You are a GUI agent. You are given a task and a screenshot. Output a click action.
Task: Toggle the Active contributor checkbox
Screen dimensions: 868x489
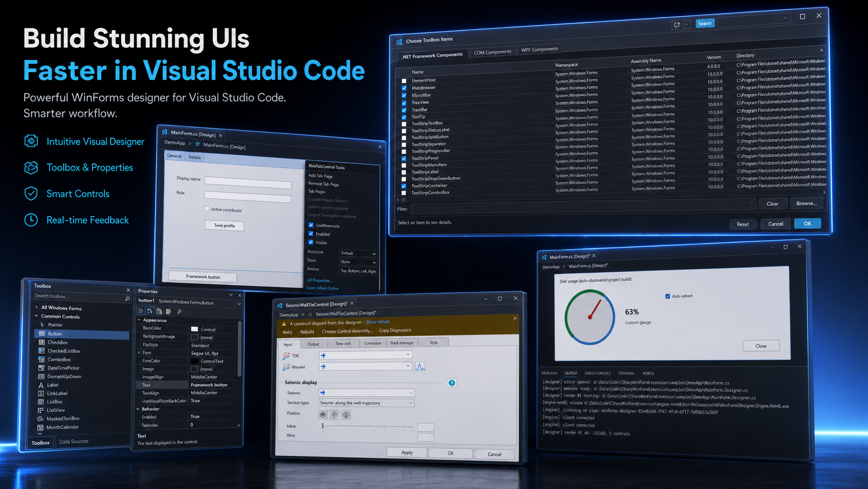point(207,209)
